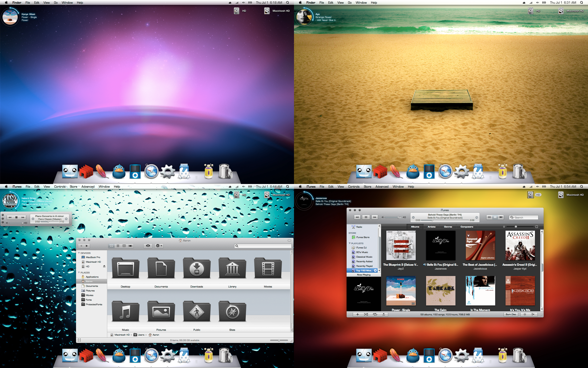Click Users in the Finder path bar
Screen dimensions: 588x368
click(x=139, y=335)
